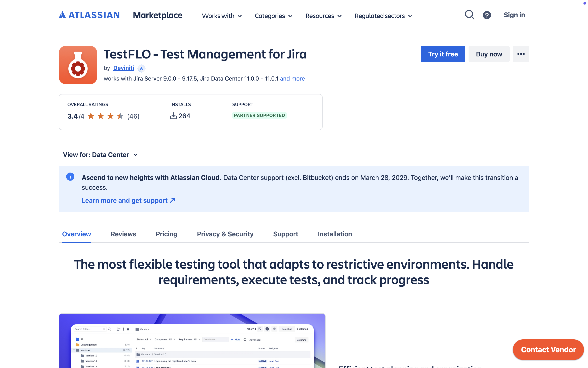This screenshot has height=368, width=588.
Task: Expand the Works with menu
Action: [222, 16]
